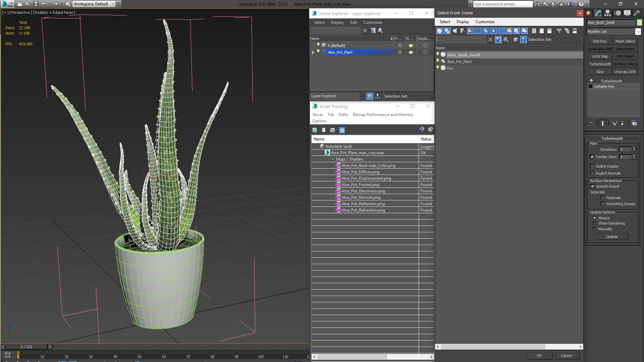Click Select None icon in Select From Scene
The width and height of the screenshot is (644, 362).
tap(541, 31)
